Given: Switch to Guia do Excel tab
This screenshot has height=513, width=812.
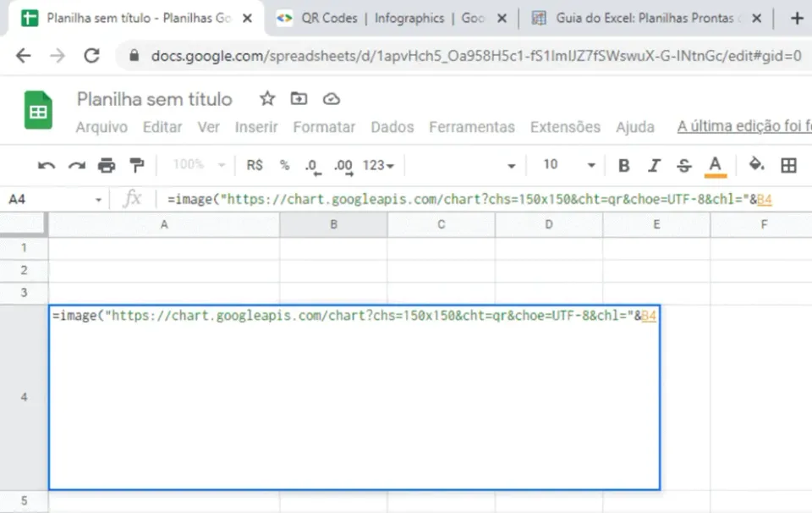Looking at the screenshot, I should coord(645,18).
